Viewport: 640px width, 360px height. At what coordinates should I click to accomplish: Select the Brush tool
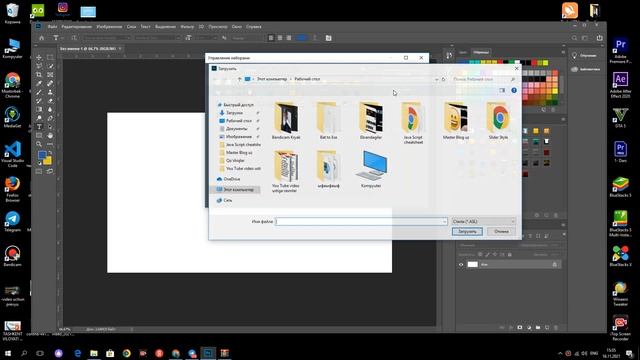click(x=39, y=92)
